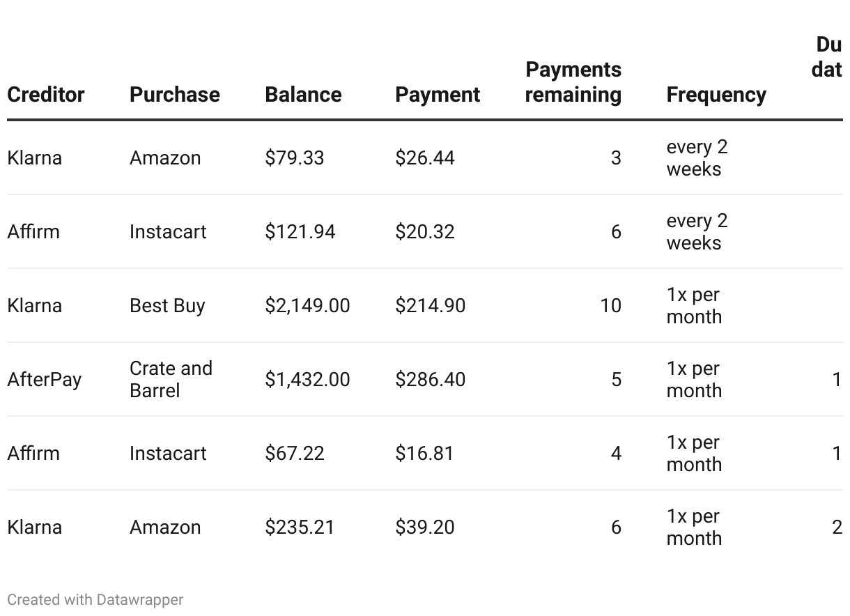The width and height of the screenshot is (850, 616).
Task: Click the $235.21 balance value
Action: (300, 528)
